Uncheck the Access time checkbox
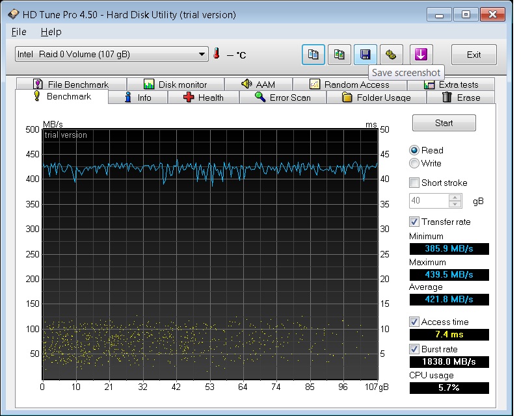 tap(414, 322)
